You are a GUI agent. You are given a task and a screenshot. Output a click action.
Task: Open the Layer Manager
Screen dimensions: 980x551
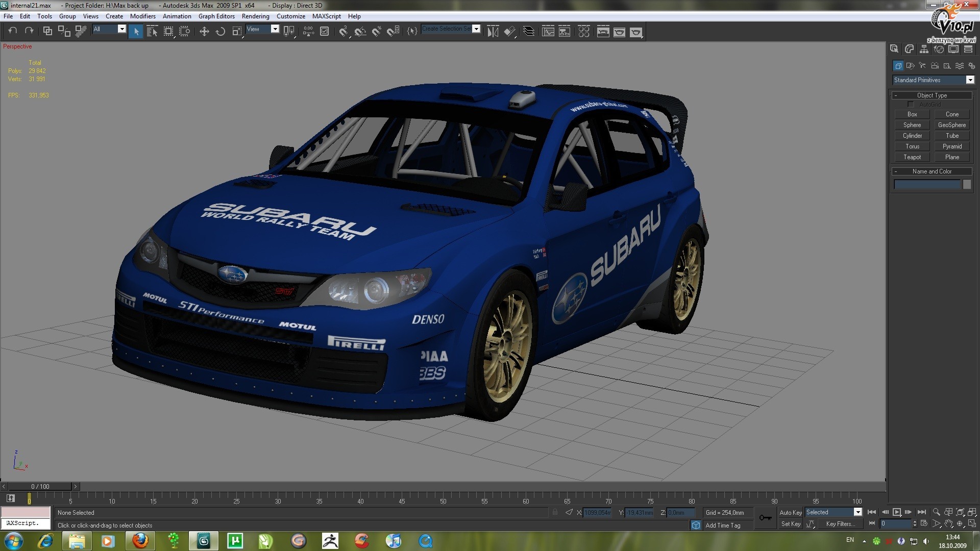(529, 32)
